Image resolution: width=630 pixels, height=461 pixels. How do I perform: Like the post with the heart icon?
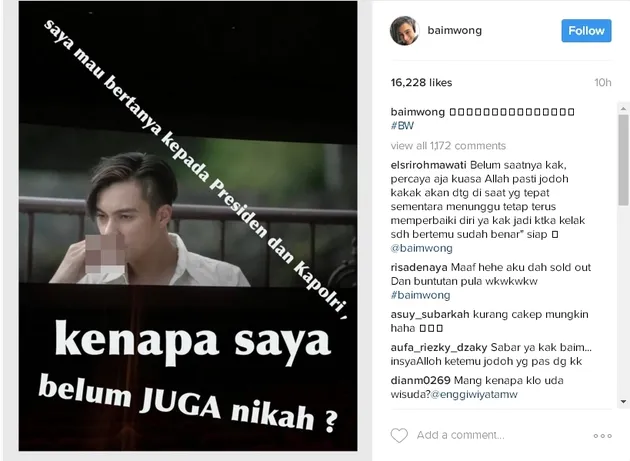coord(399,435)
